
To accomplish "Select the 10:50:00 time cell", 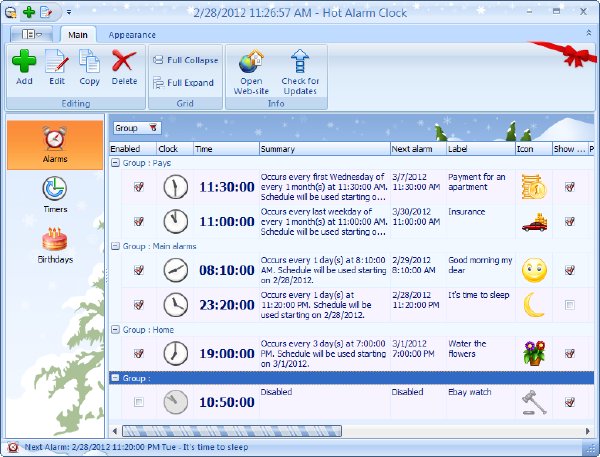I will (227, 402).
